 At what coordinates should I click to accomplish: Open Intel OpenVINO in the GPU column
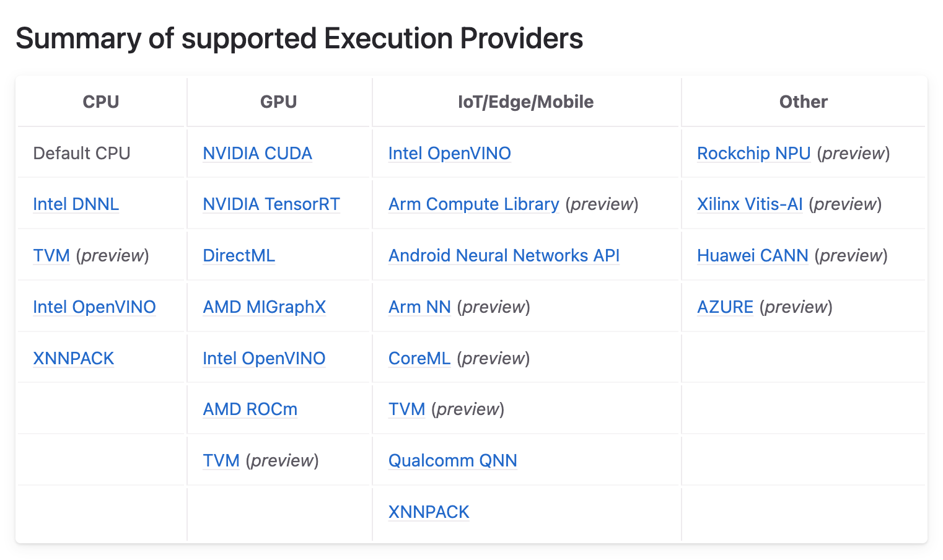[264, 359]
